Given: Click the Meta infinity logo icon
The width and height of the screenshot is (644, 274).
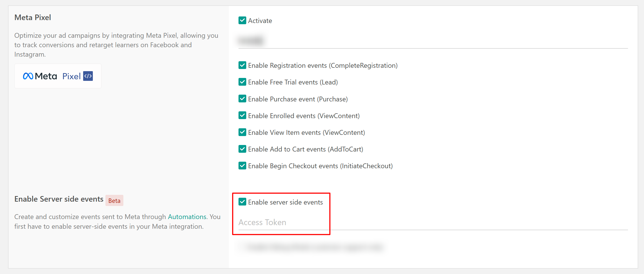Looking at the screenshot, I should tap(28, 76).
